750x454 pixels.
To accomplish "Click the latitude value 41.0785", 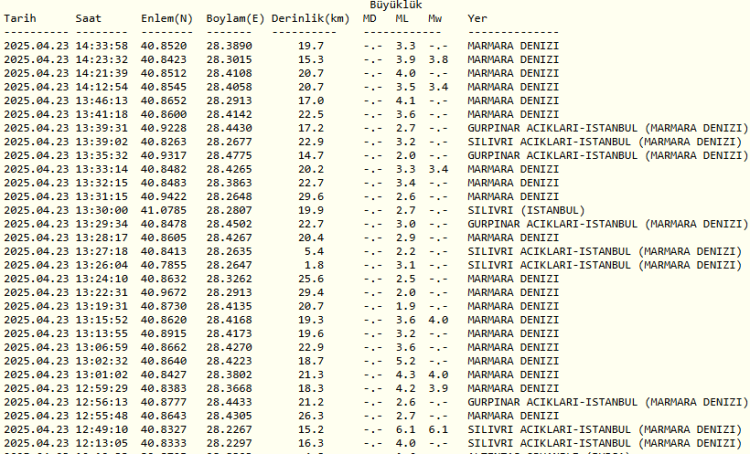I will [x=165, y=210].
